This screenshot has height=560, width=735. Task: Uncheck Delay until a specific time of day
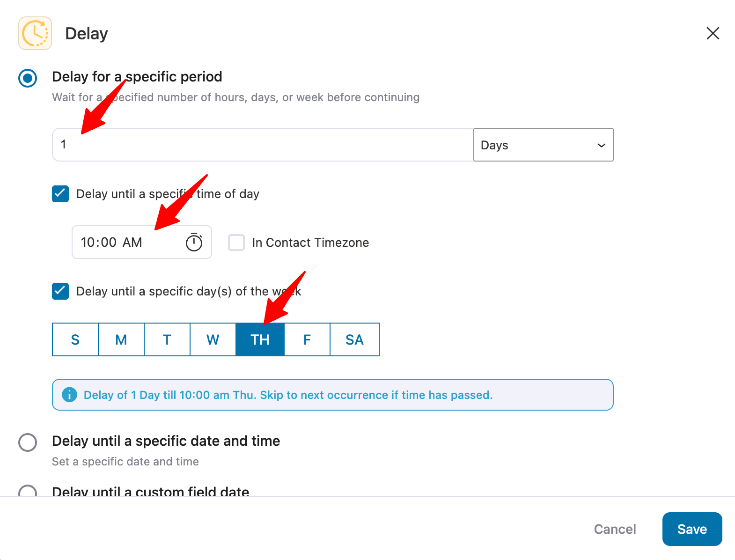60,194
